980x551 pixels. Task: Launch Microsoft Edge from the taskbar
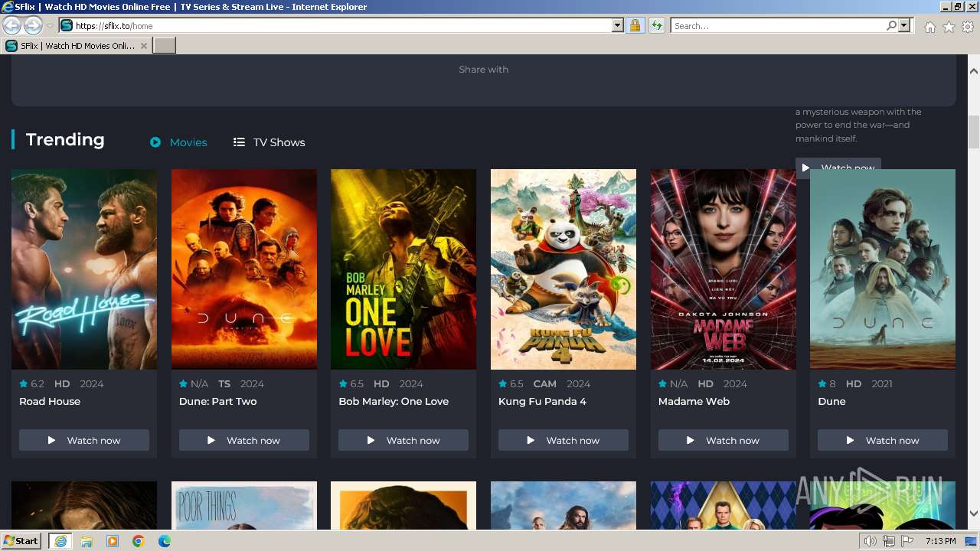click(165, 541)
